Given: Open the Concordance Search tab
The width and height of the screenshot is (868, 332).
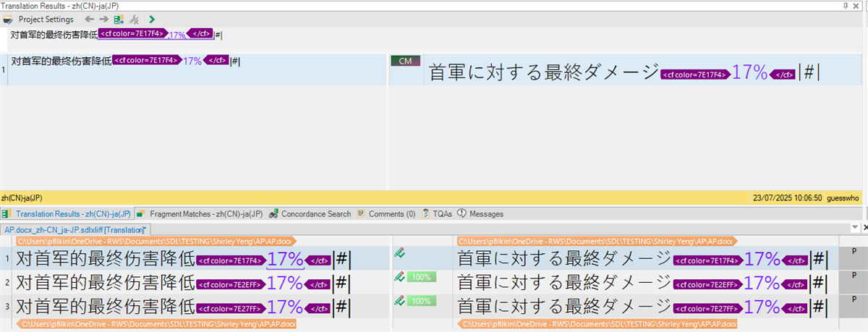Looking at the screenshot, I should point(310,214).
